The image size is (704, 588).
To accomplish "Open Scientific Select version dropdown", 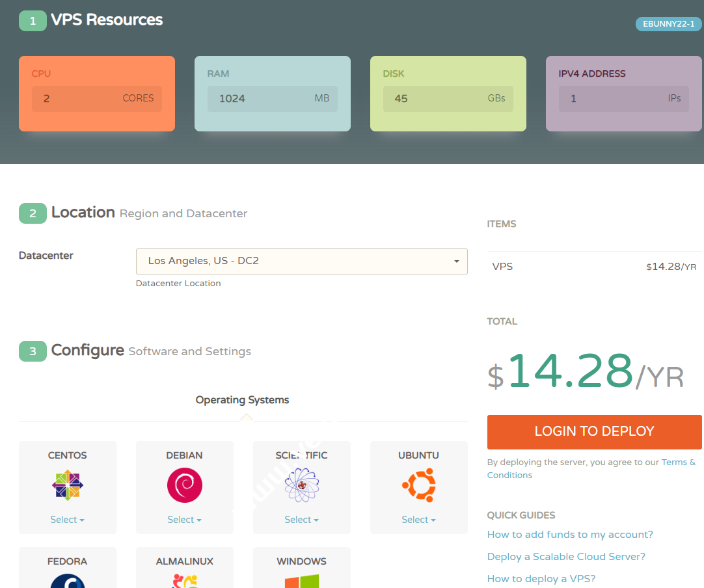I will tap(301, 520).
